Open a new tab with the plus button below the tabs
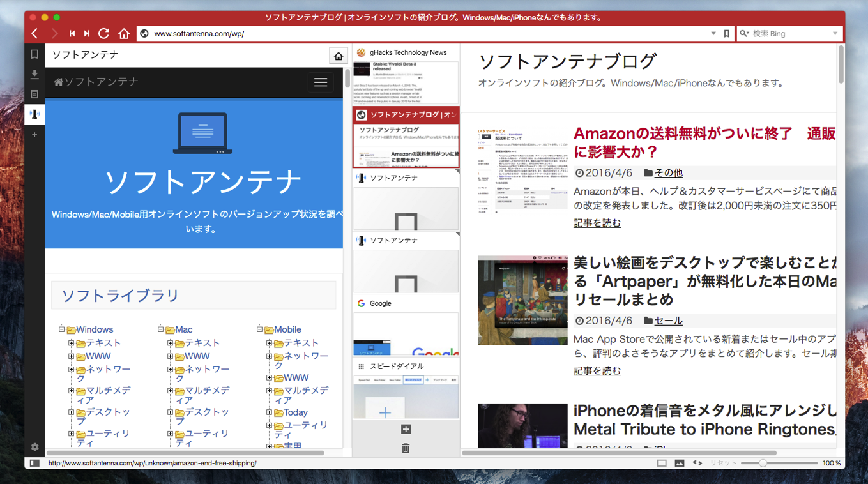This screenshot has width=868, height=484. tap(406, 429)
